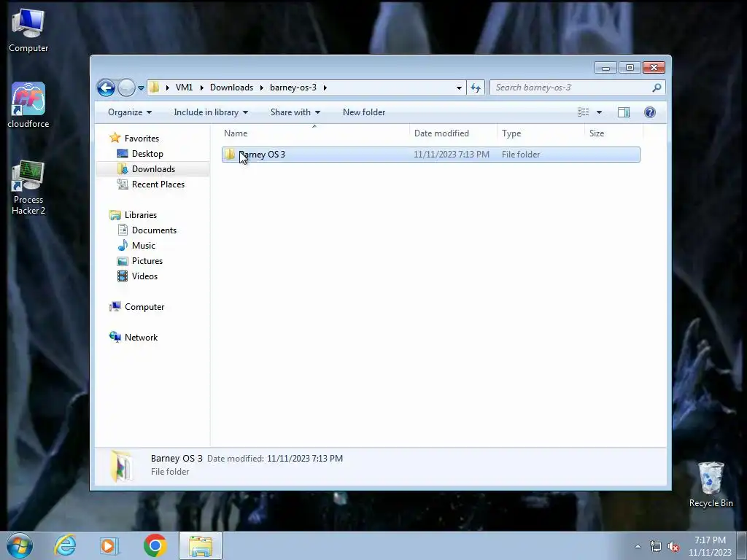Open the network tray icon
Image resolution: width=747 pixels, height=560 pixels.
(x=656, y=546)
